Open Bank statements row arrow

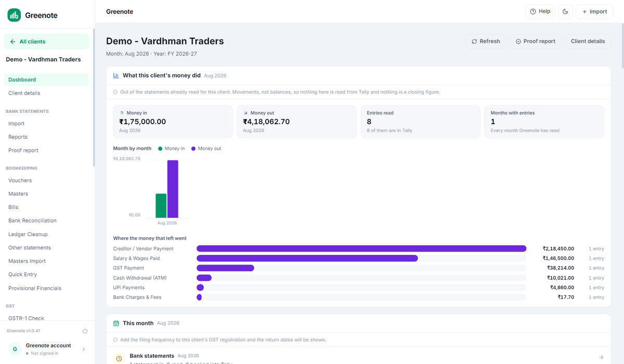[x=601, y=357]
